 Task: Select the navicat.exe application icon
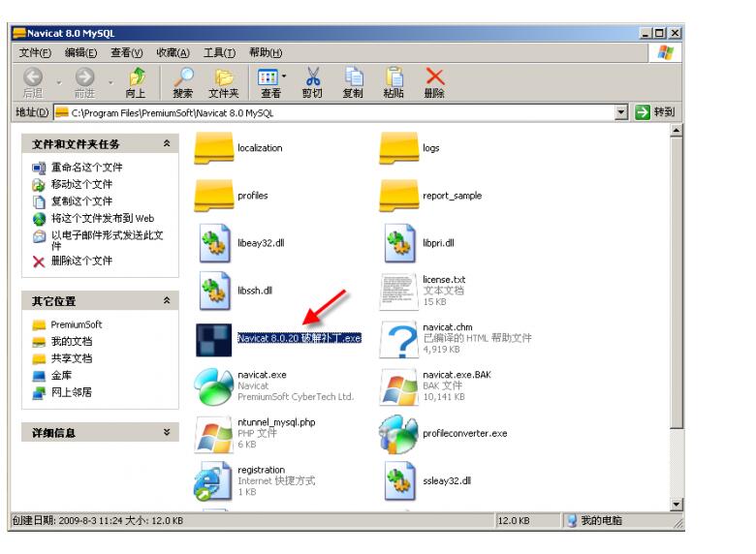click(x=214, y=385)
